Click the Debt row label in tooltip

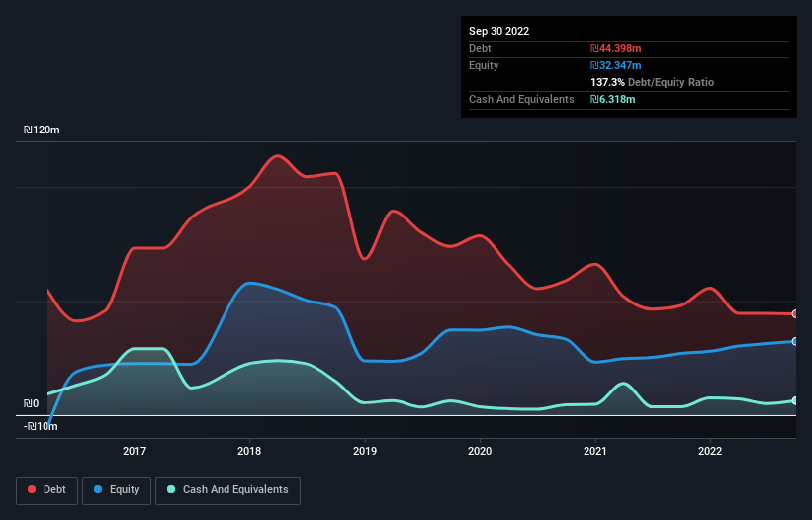(x=480, y=48)
